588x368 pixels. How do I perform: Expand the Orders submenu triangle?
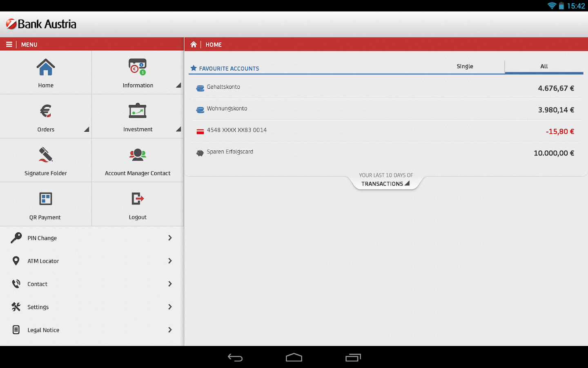point(87,129)
